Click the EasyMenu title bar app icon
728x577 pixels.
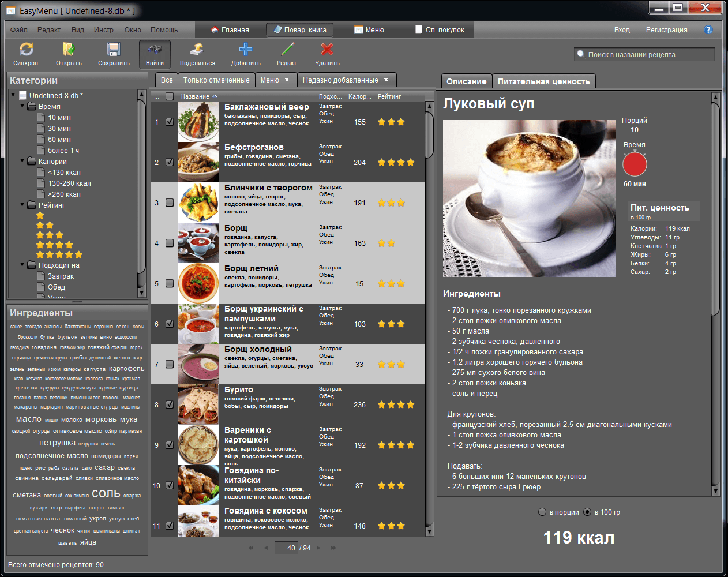(x=12, y=11)
